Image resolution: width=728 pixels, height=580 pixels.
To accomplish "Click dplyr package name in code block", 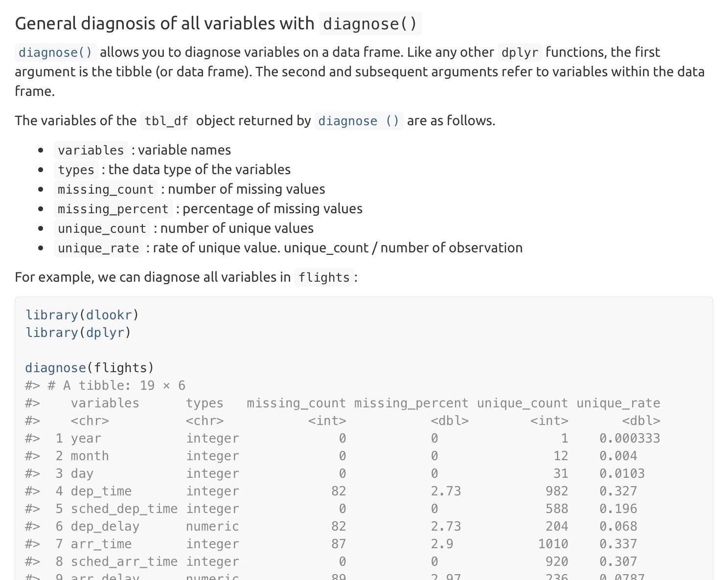I will click(x=105, y=333).
